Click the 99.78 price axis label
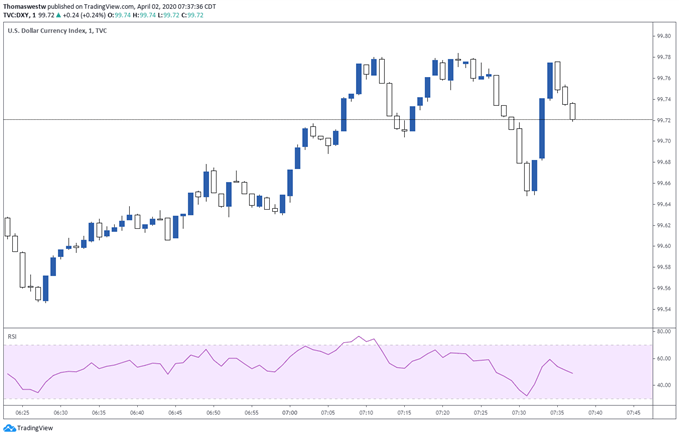679x437 pixels. tap(664, 57)
